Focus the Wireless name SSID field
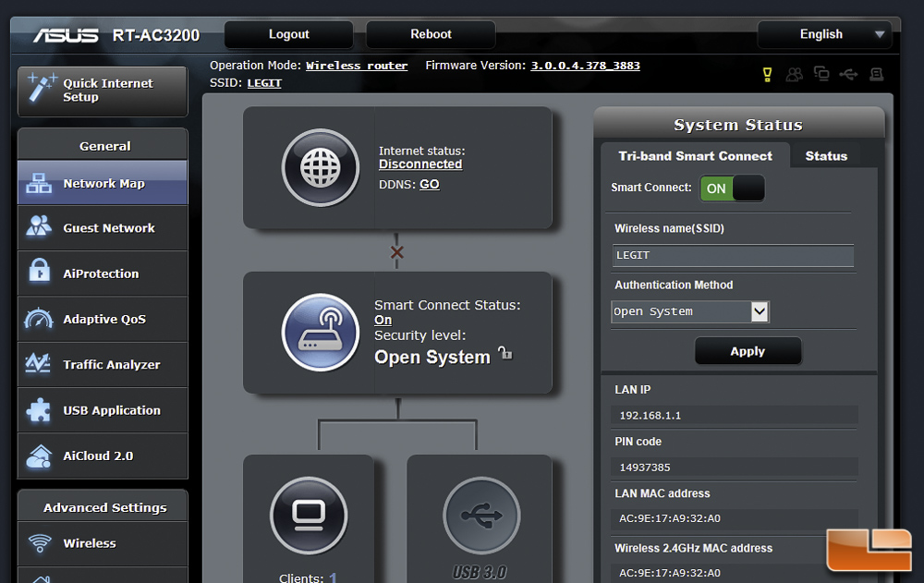Screen dimensions: 924x583 733,255
